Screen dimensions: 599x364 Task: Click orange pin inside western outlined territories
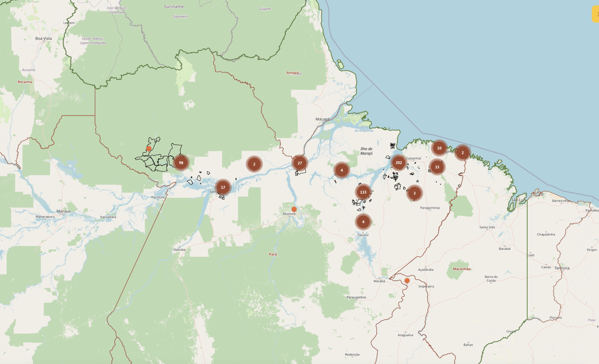tap(149, 148)
